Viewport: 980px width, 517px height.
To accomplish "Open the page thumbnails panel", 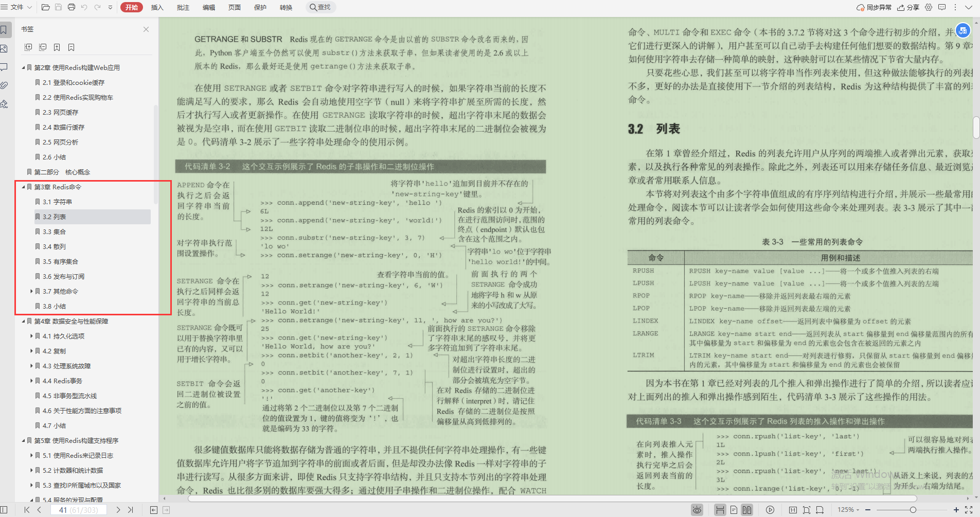I will [5, 48].
